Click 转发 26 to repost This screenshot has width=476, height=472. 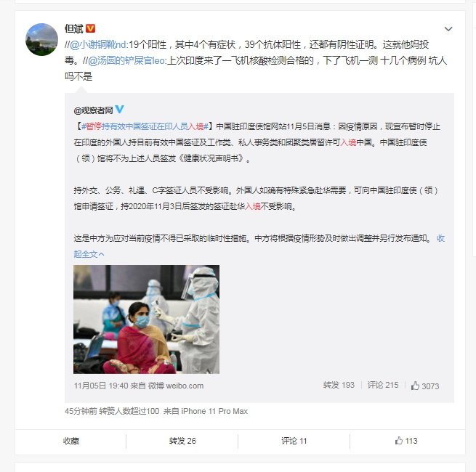(182, 441)
